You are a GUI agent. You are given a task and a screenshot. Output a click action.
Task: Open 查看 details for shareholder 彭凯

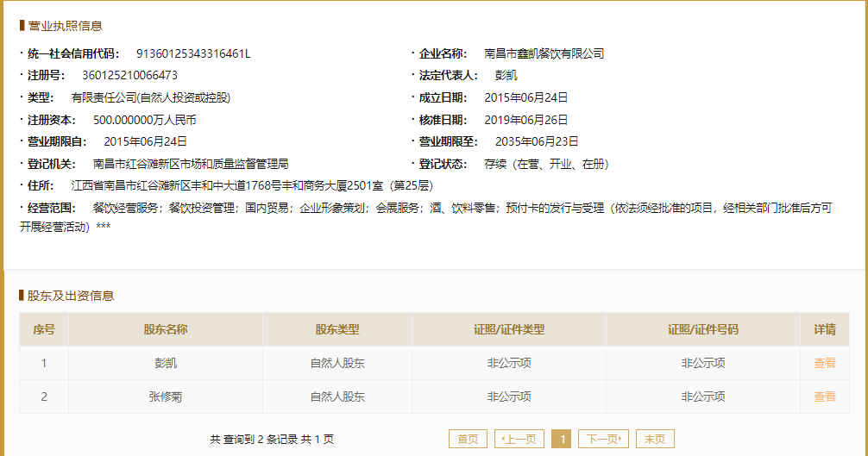tap(824, 363)
